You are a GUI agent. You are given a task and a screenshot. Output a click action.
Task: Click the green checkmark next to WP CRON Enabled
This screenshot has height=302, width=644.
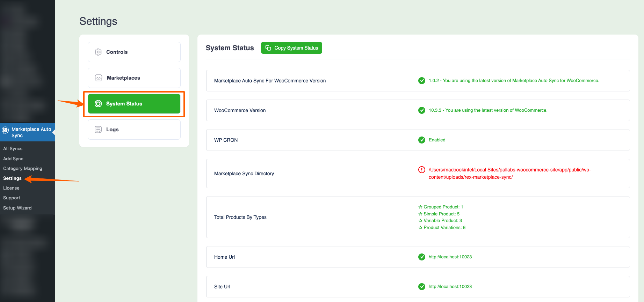click(422, 140)
